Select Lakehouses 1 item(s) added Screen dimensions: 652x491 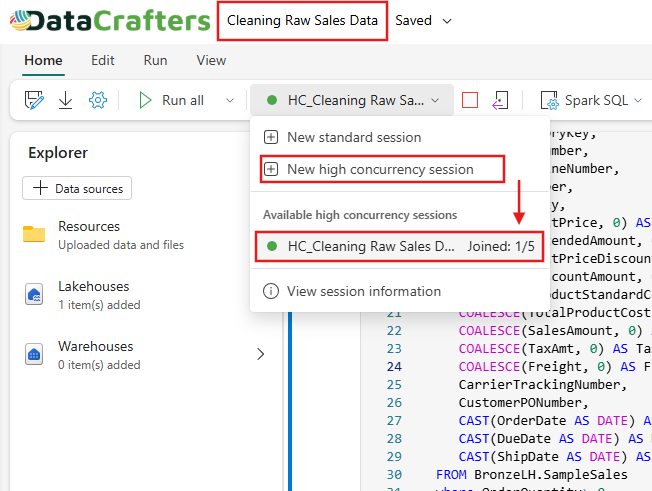click(99, 295)
